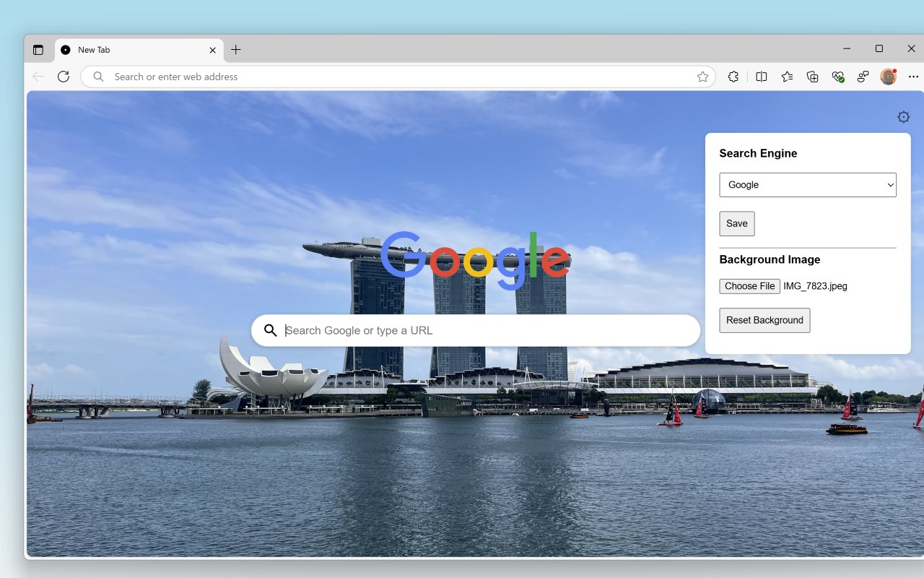Save the search engine choice
This screenshot has width=924, height=578.
click(737, 223)
